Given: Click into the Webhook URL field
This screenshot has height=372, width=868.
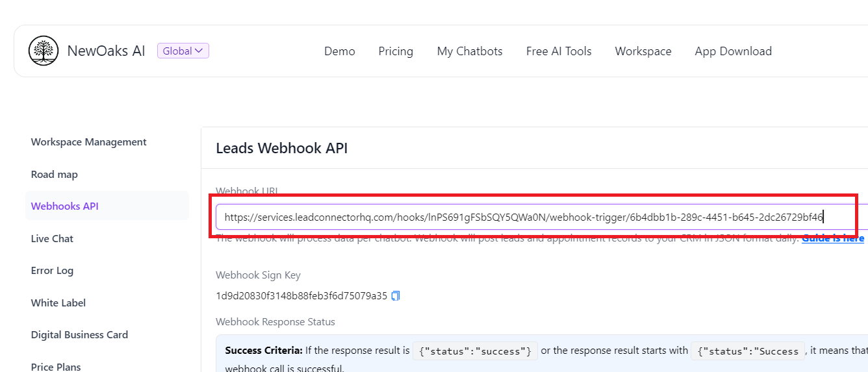Looking at the screenshot, I should pyautogui.click(x=520, y=217).
